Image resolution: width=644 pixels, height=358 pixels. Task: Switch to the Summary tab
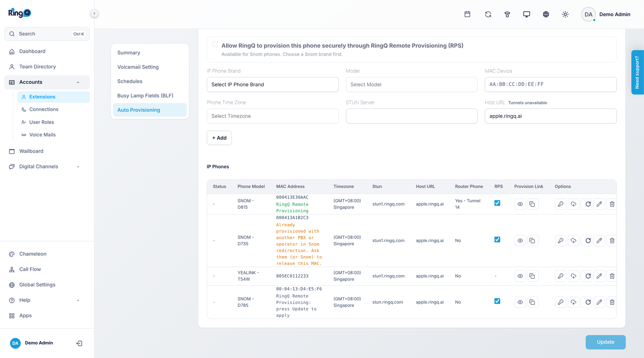[150, 53]
